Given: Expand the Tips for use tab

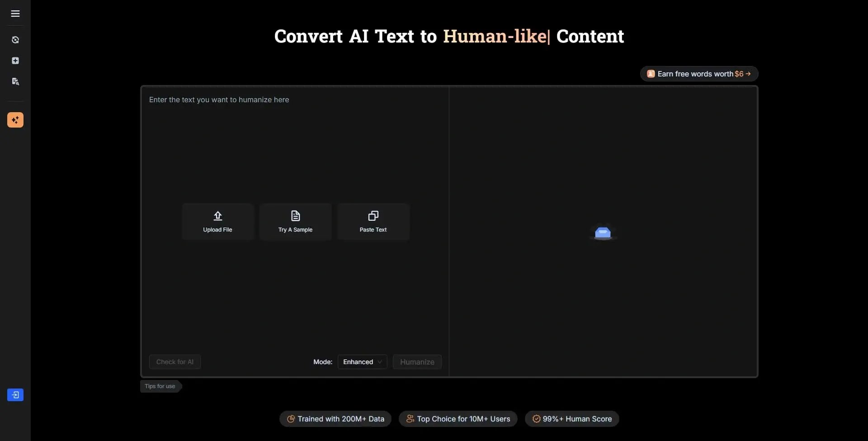Looking at the screenshot, I should (x=160, y=386).
